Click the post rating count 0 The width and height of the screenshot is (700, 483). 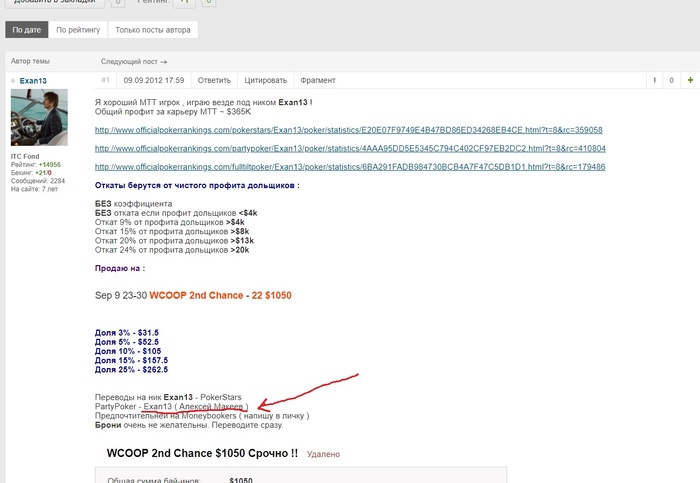pos(671,80)
